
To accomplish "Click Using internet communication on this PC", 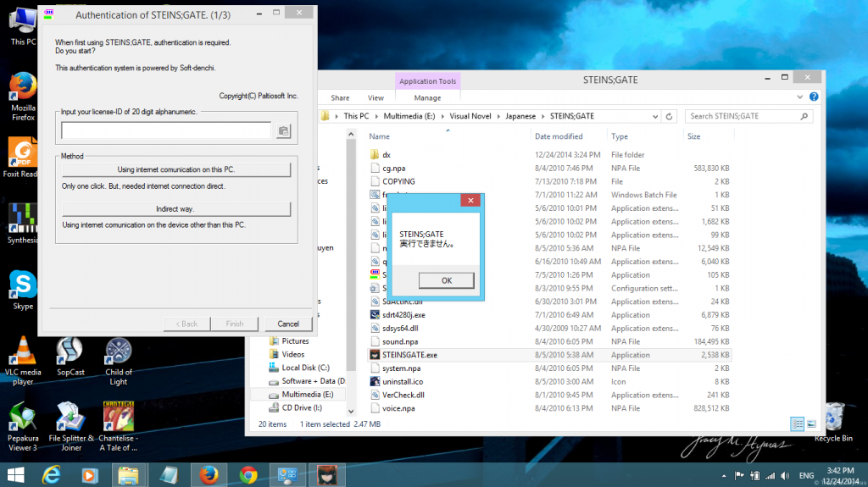I will point(176,170).
